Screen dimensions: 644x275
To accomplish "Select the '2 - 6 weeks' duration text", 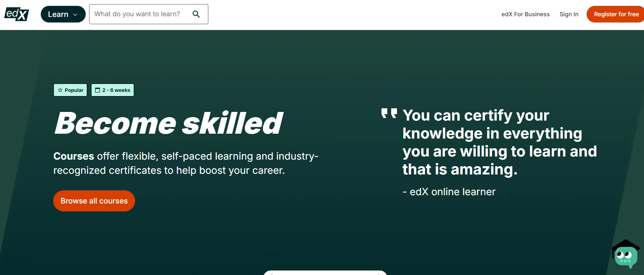I will click(116, 90).
